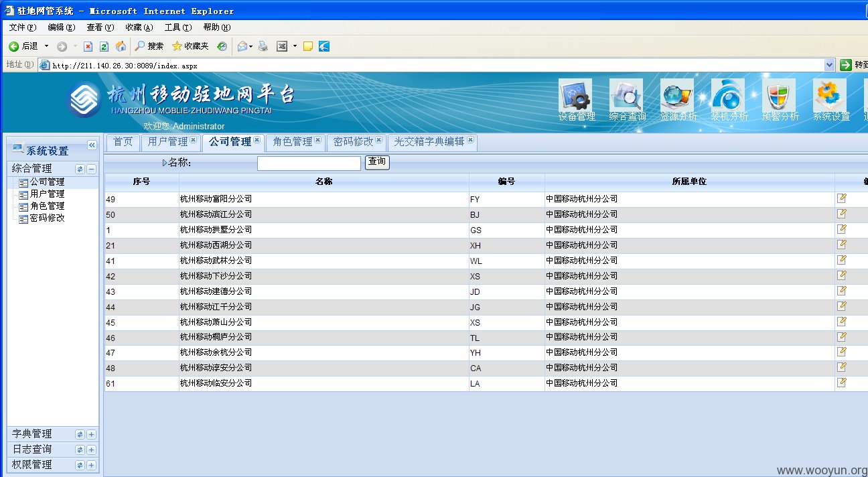
Task: Open the 编辑 Edit menu
Action: pyautogui.click(x=62, y=27)
